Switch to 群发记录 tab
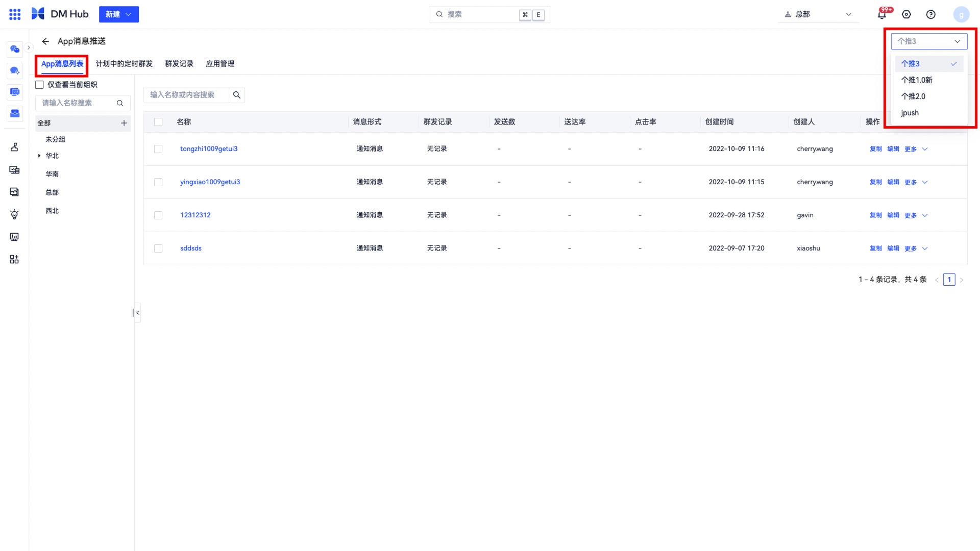Viewport: 980px width, 551px height. tap(179, 64)
